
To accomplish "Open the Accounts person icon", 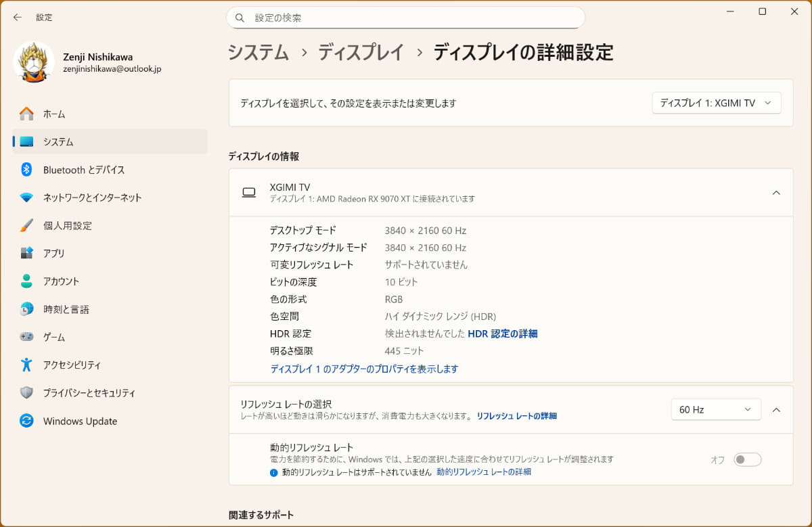I will coord(26,281).
